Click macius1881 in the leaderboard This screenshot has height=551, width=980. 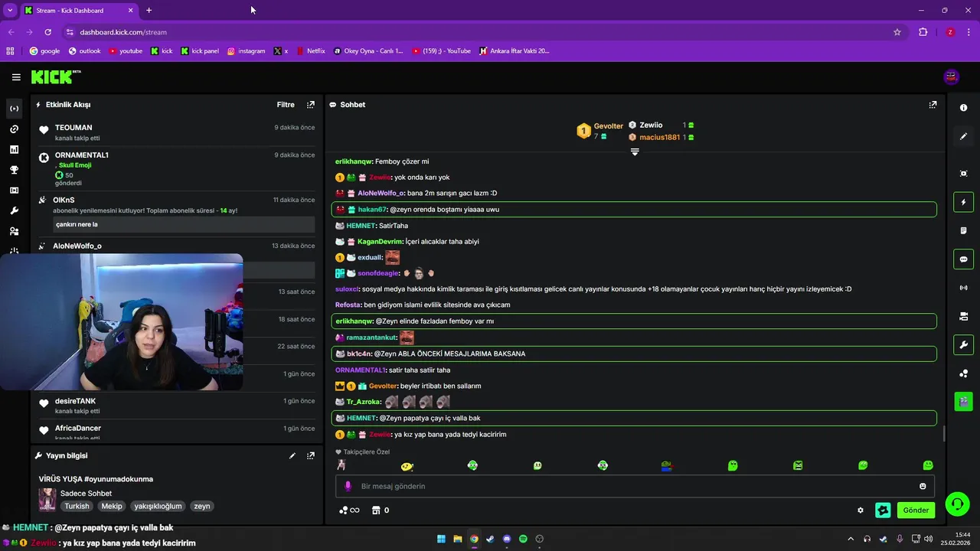[x=660, y=138]
